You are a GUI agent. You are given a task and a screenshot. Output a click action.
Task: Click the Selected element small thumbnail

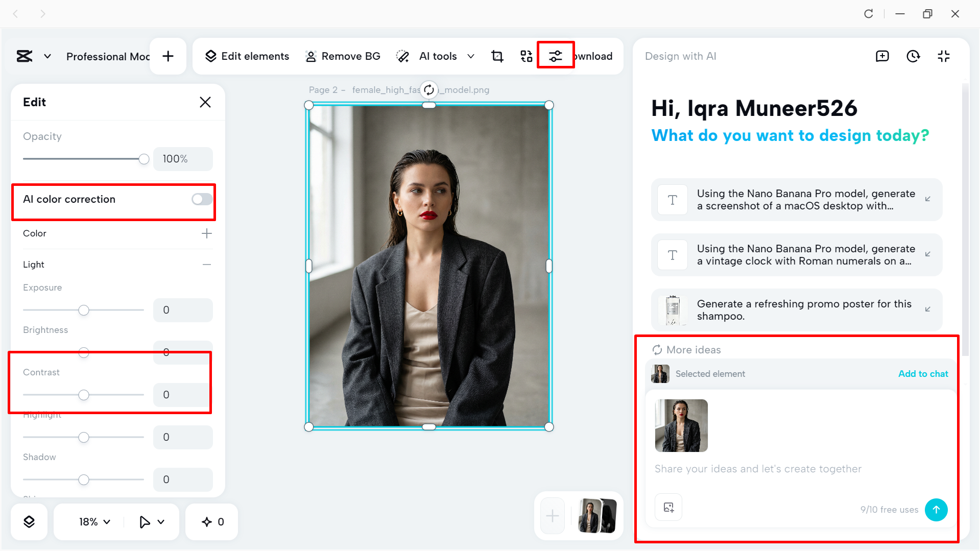pyautogui.click(x=660, y=374)
